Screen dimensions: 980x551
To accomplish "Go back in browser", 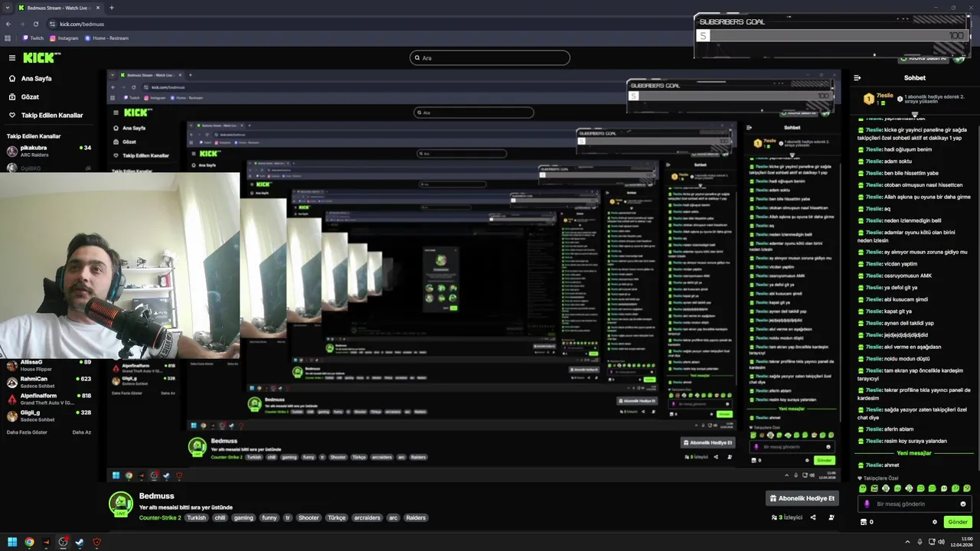I will click(8, 24).
